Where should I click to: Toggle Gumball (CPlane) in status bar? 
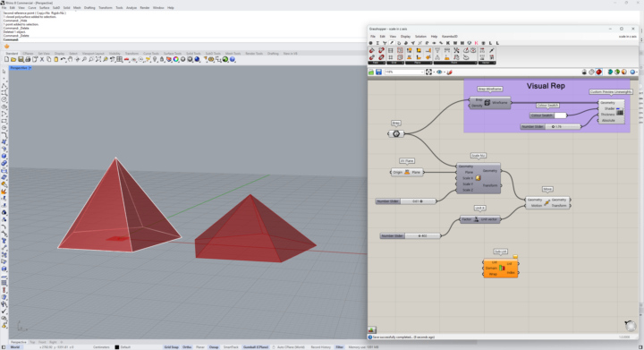point(256,347)
